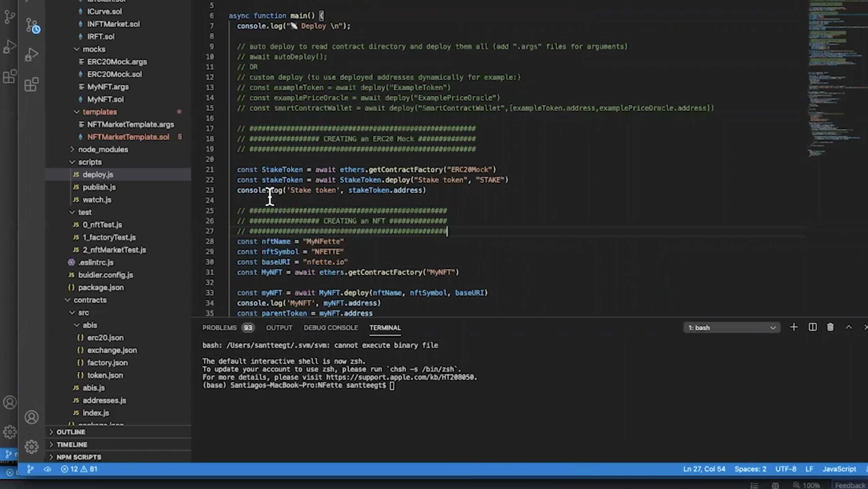Split the terminal panel

pos(812,327)
